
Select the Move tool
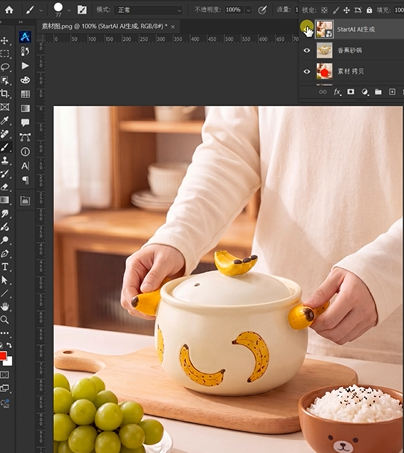(5, 41)
